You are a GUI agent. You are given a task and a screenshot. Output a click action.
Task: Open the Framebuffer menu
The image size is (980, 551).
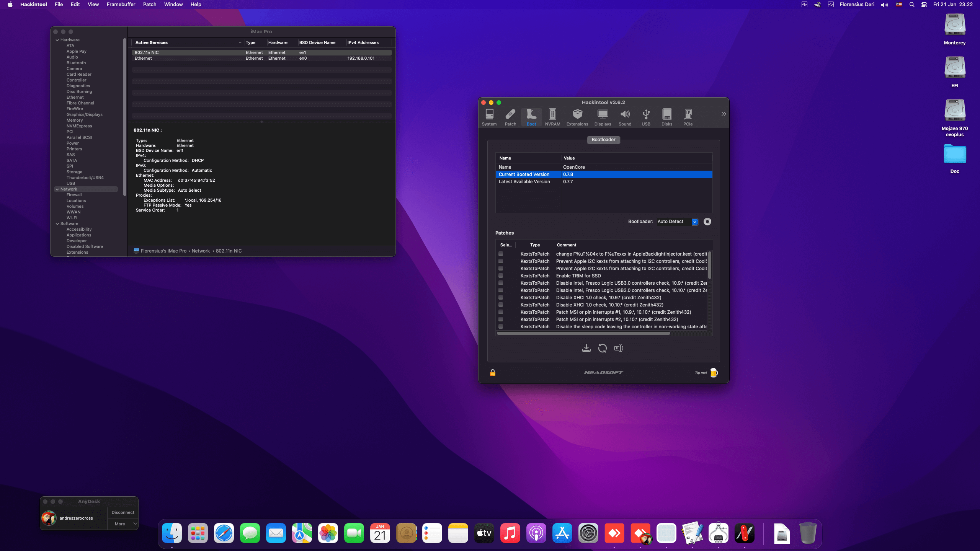pyautogui.click(x=121, y=5)
